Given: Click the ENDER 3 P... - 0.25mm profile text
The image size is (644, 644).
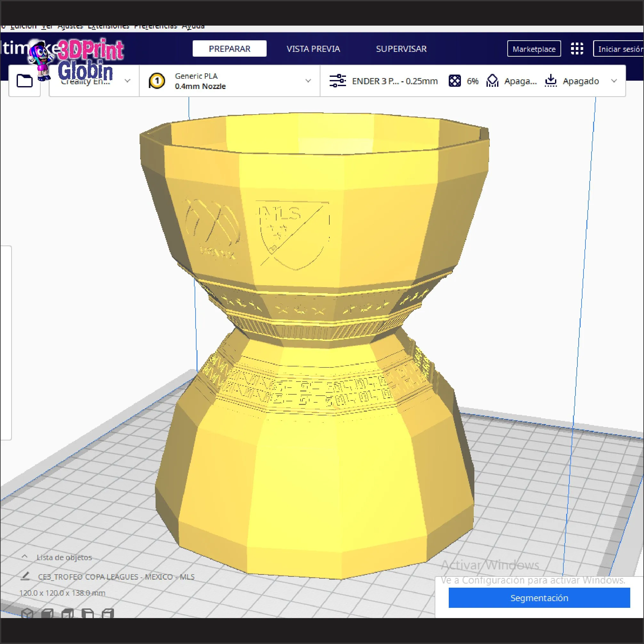Looking at the screenshot, I should point(395,81).
